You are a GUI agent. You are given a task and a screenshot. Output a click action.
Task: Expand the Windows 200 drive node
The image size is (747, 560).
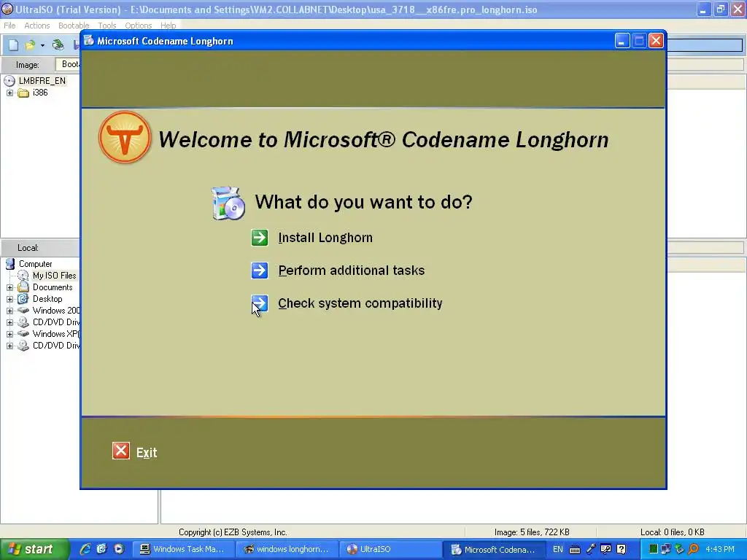[9, 311]
